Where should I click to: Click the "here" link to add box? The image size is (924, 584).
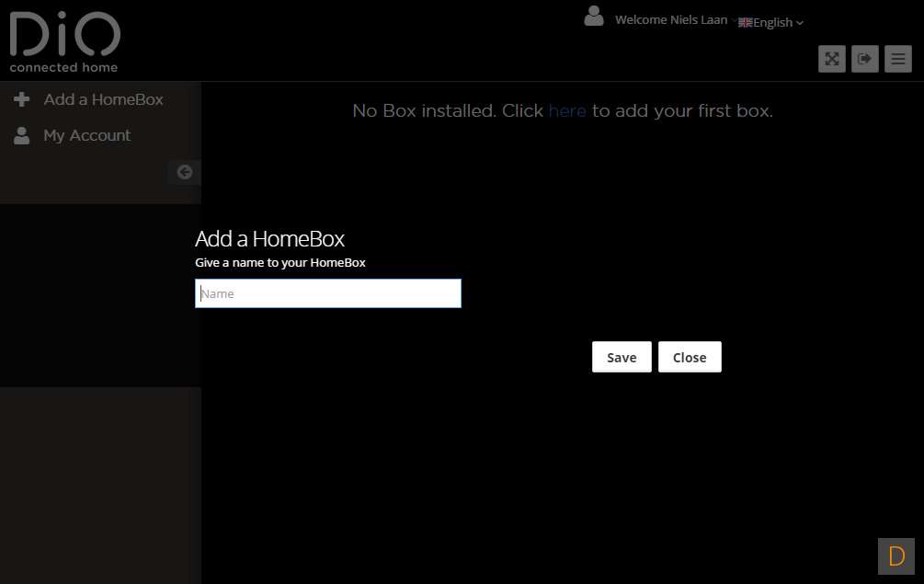coord(567,111)
